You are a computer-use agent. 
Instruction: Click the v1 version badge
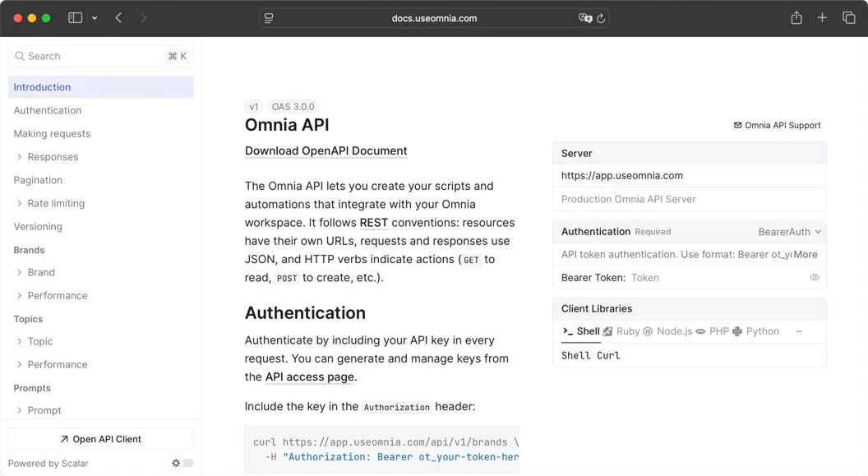tap(253, 107)
